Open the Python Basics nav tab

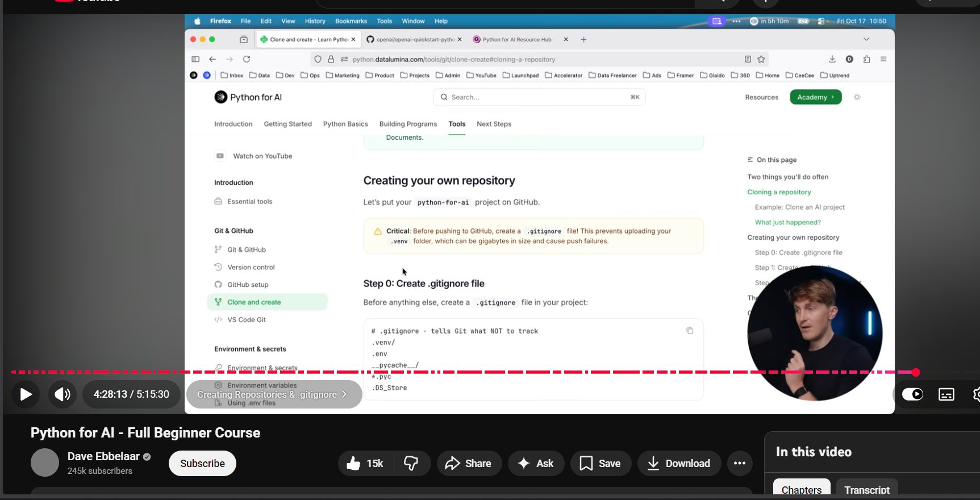[345, 124]
